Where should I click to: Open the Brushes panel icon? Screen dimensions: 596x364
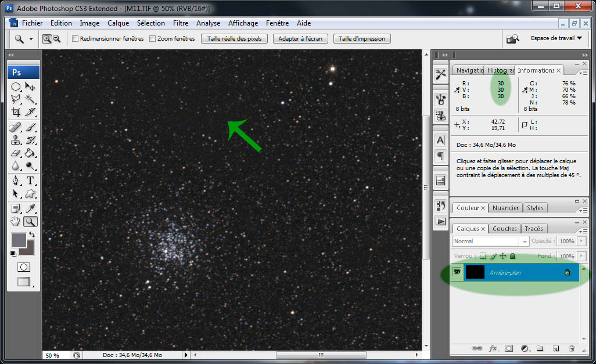click(x=440, y=99)
